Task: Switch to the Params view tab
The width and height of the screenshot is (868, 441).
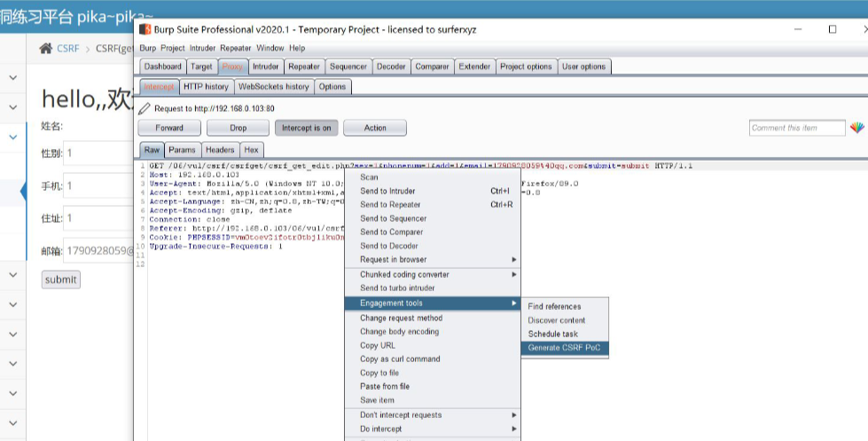Action: (183, 150)
